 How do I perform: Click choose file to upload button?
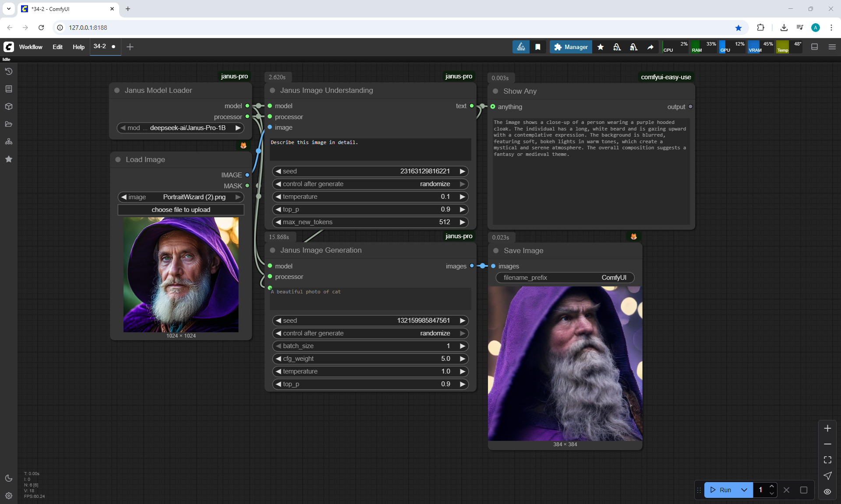coord(181,210)
